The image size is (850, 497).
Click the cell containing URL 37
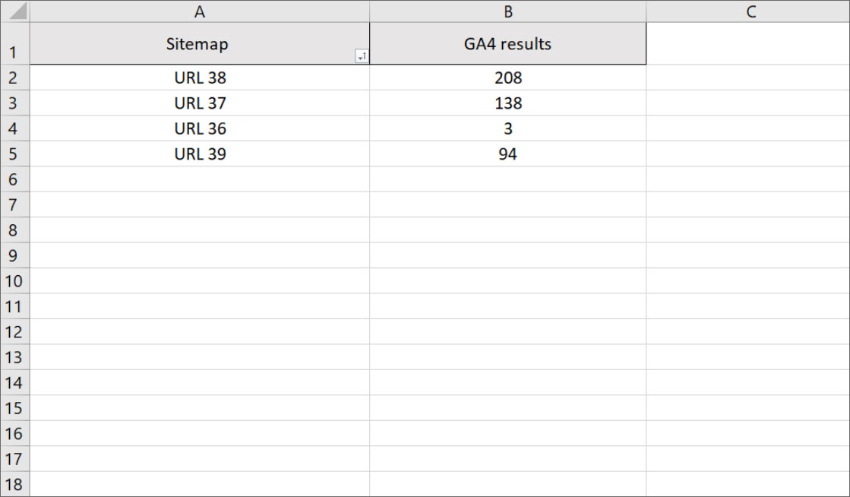(200, 103)
